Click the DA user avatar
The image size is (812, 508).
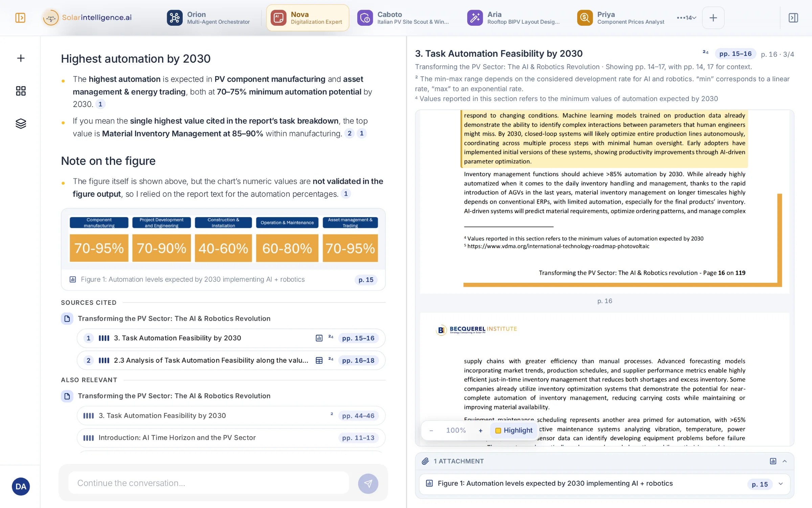point(21,486)
